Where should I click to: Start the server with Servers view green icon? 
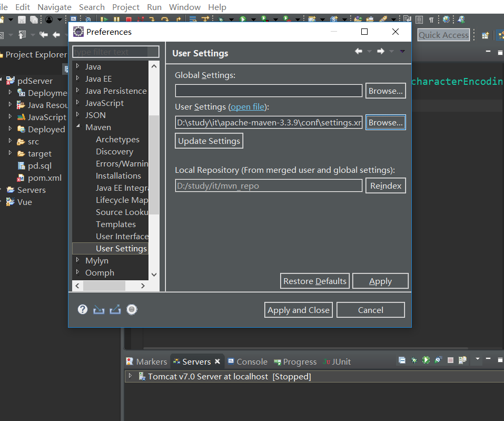coord(426,360)
